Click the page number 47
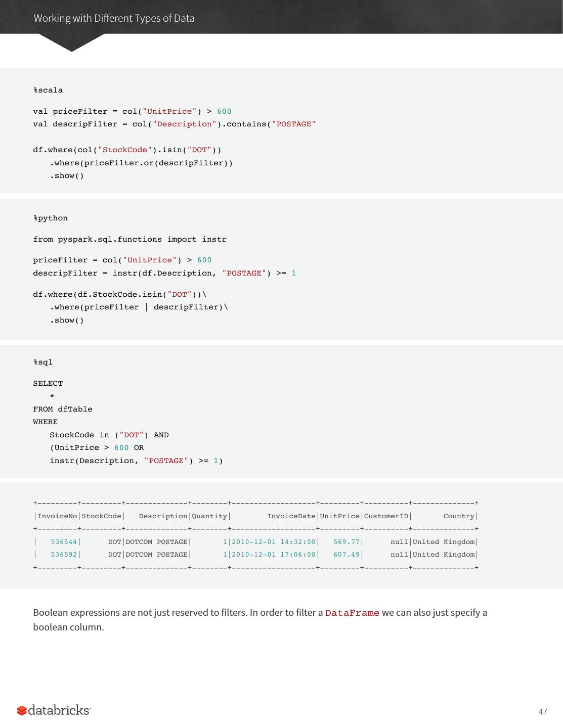This screenshot has width=563, height=728. click(x=542, y=712)
